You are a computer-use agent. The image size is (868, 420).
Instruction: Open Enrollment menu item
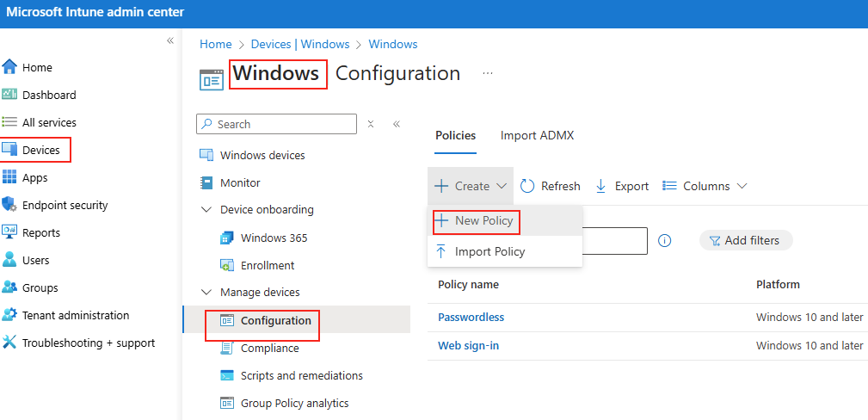[268, 265]
